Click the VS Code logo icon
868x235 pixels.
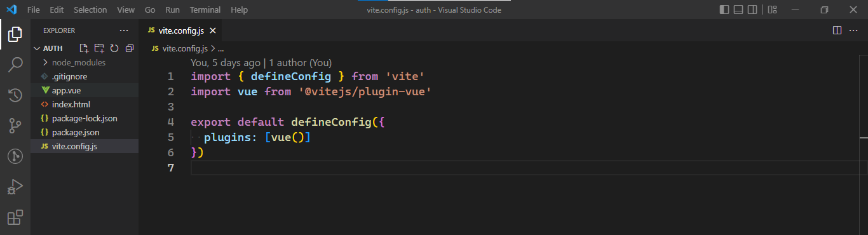[x=11, y=10]
